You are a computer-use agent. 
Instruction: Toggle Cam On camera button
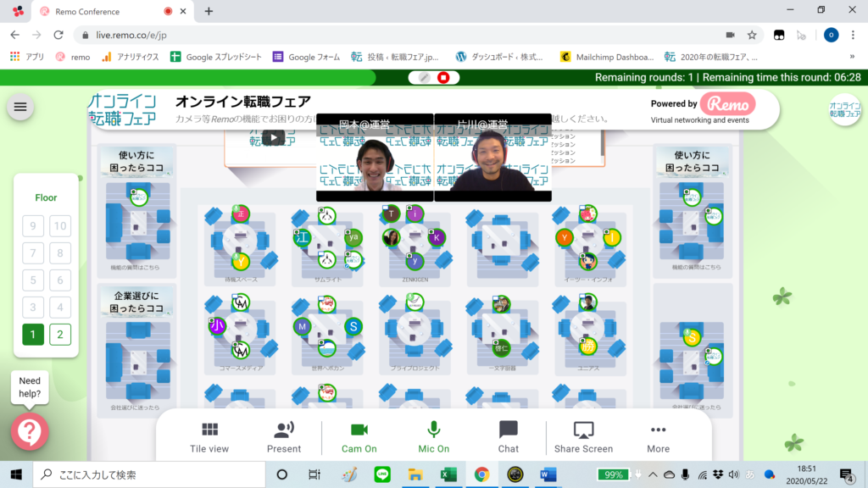(x=359, y=437)
